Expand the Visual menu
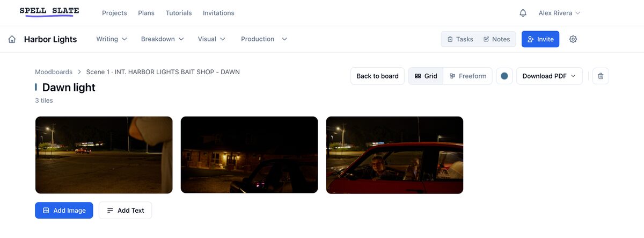 click(x=211, y=39)
